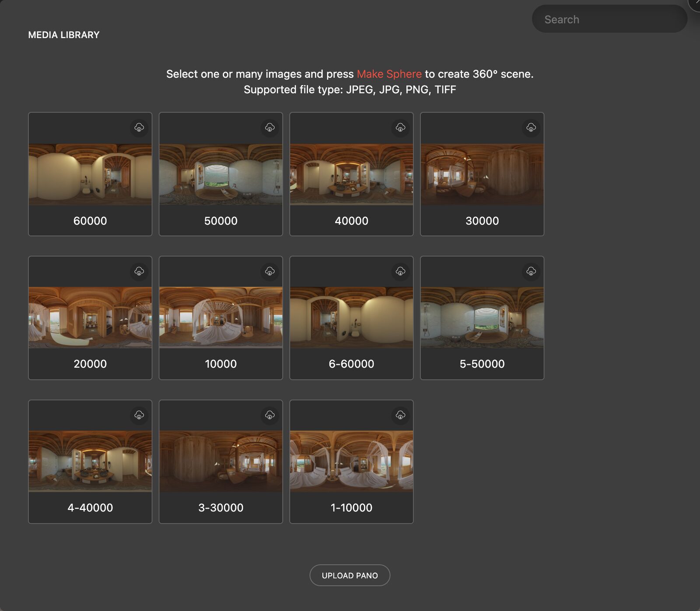Click the cloud download icon on 60000

pyautogui.click(x=139, y=128)
